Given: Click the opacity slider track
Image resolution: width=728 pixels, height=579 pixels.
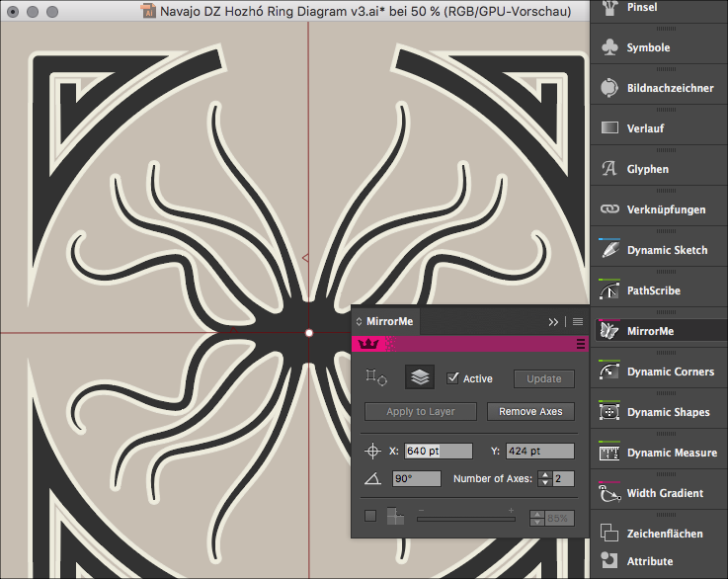Looking at the screenshot, I should [466, 519].
